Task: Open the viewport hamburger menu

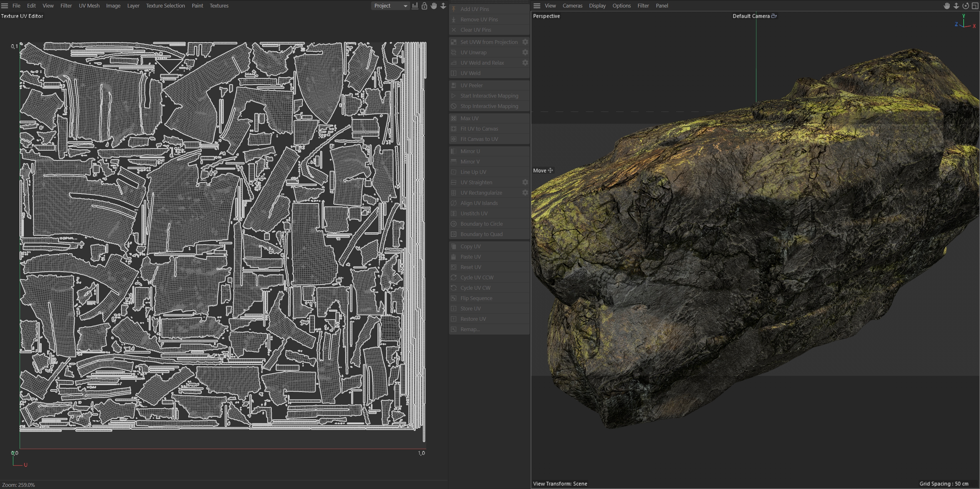Action: (x=537, y=6)
